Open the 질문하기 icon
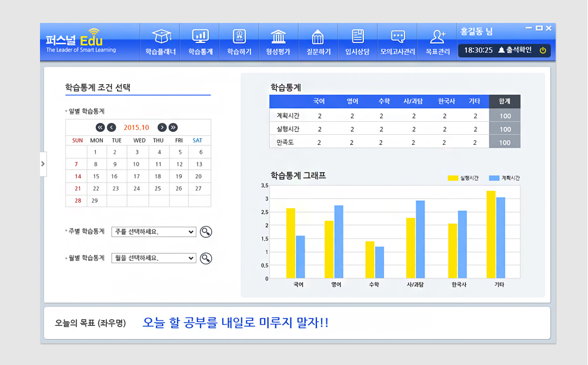This screenshot has height=365, width=588. click(x=318, y=36)
